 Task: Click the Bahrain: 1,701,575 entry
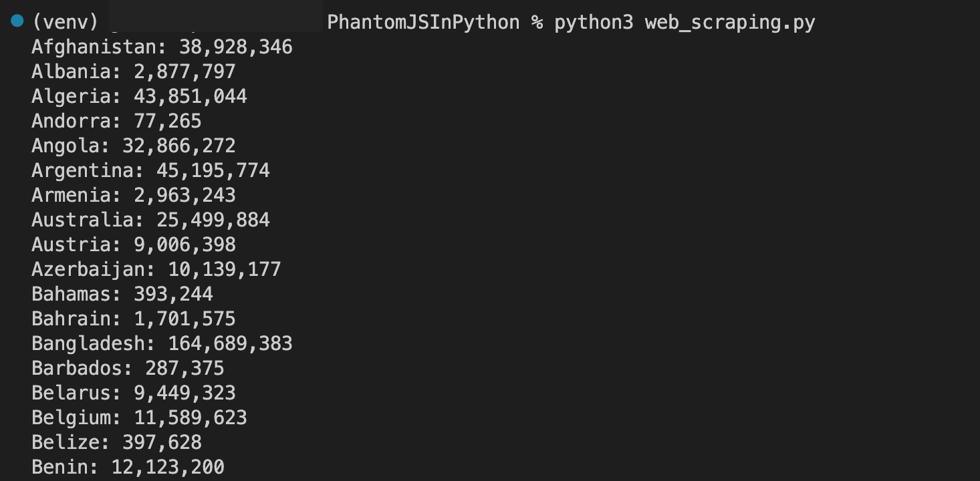(x=133, y=319)
